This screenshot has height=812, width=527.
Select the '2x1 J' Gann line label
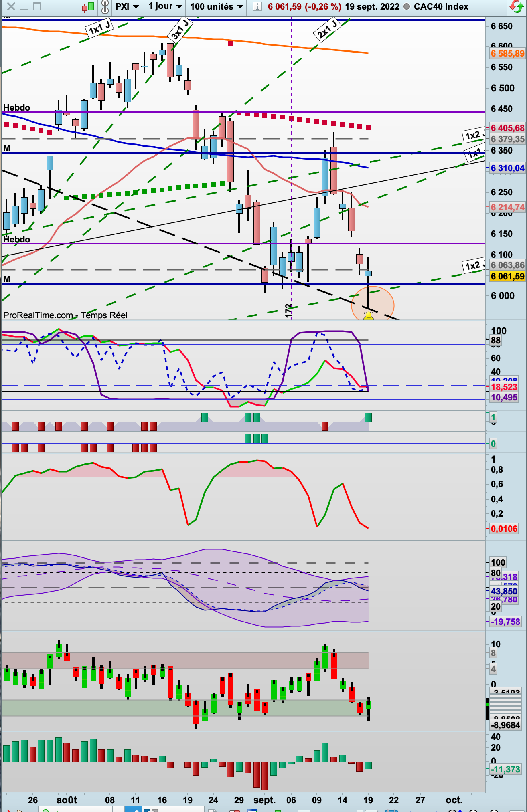327,29
